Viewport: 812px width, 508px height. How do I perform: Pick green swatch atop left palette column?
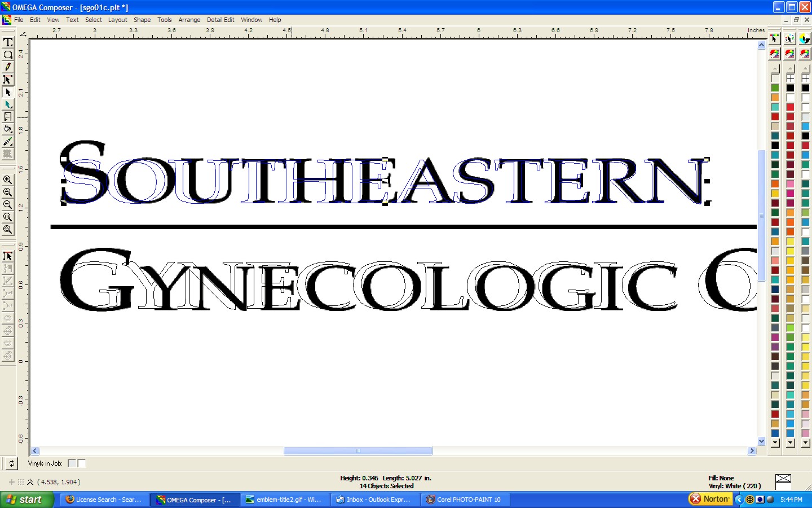[775, 88]
